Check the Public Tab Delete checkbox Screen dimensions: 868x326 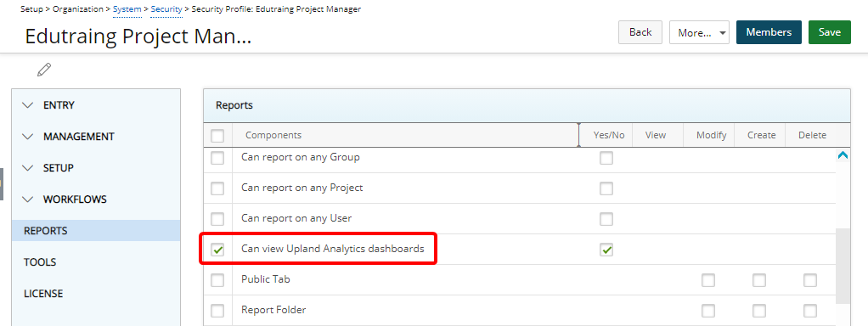click(810, 281)
